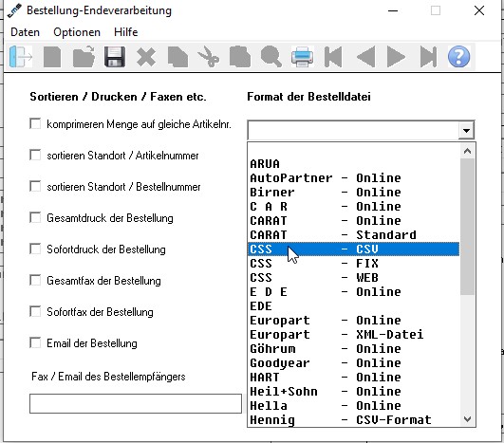This screenshot has height=443, width=504.
Task: Click the exit door toolbar icon
Action: tap(21, 57)
